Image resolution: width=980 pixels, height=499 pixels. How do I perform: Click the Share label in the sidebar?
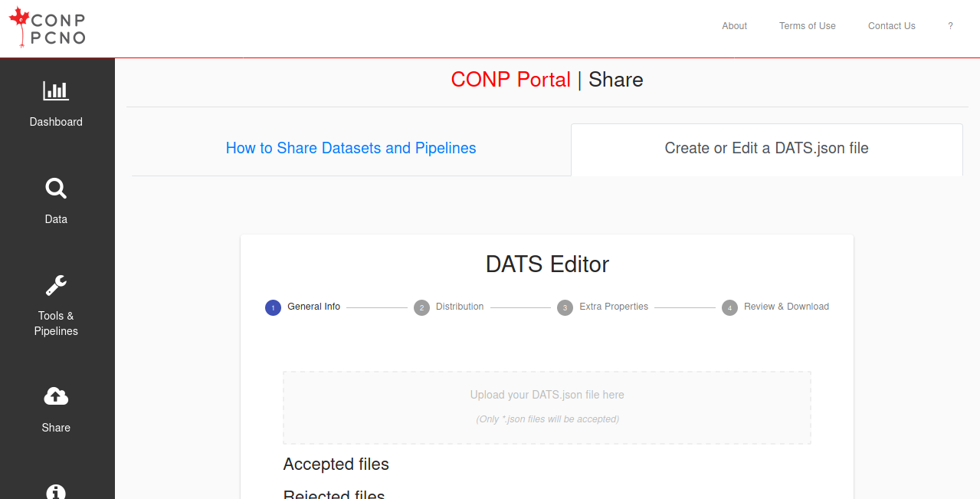point(56,428)
